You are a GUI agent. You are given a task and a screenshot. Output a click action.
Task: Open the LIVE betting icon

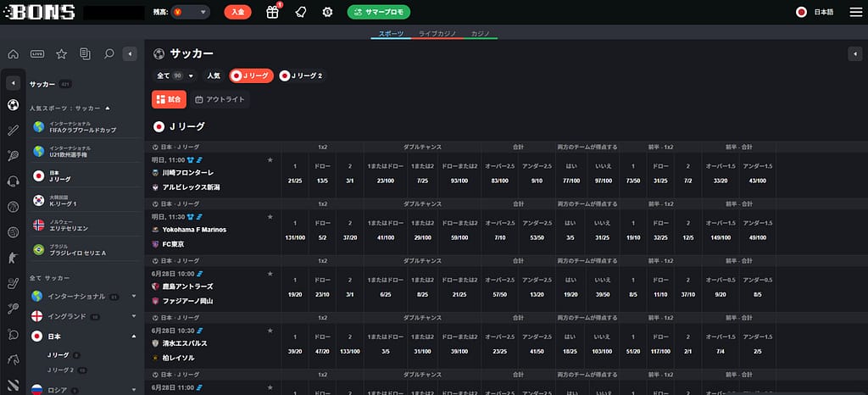coord(37,53)
